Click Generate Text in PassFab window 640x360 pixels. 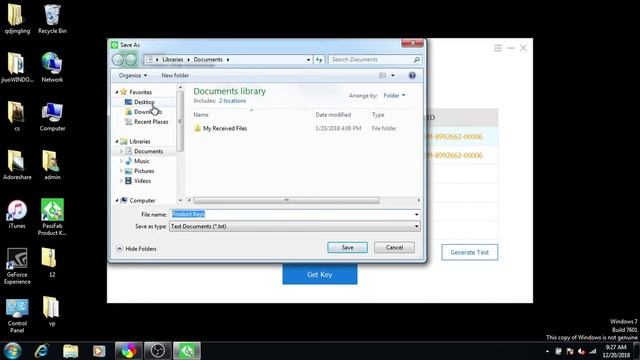tap(469, 252)
